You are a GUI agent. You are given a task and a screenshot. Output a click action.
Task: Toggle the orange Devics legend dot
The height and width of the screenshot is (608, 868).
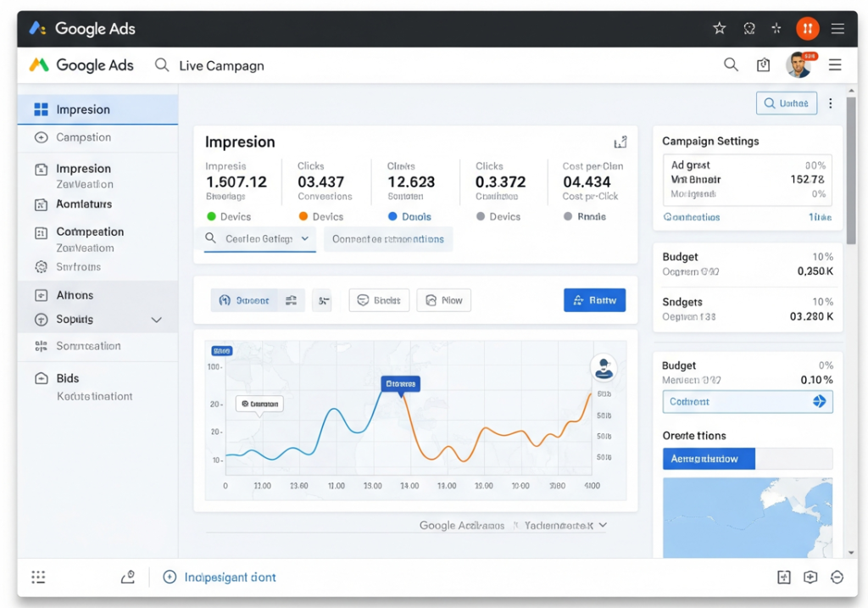click(x=303, y=216)
